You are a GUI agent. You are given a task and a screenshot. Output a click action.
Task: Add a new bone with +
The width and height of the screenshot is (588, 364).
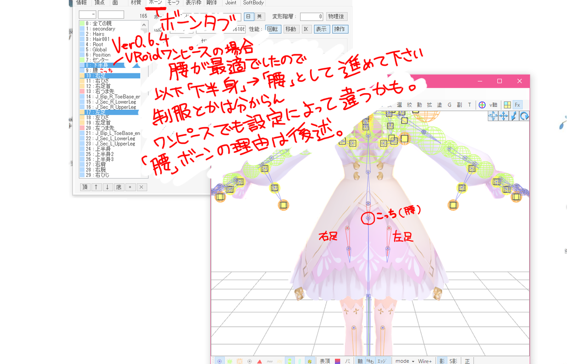click(130, 187)
